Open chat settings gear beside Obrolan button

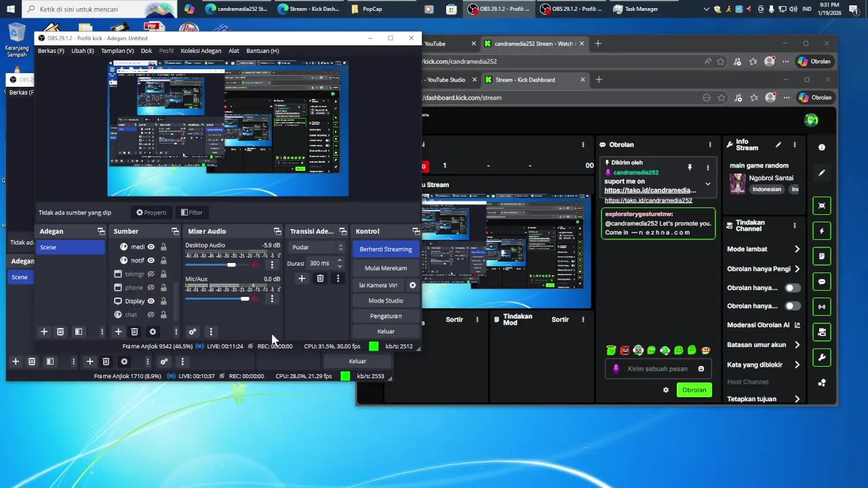[666, 390]
